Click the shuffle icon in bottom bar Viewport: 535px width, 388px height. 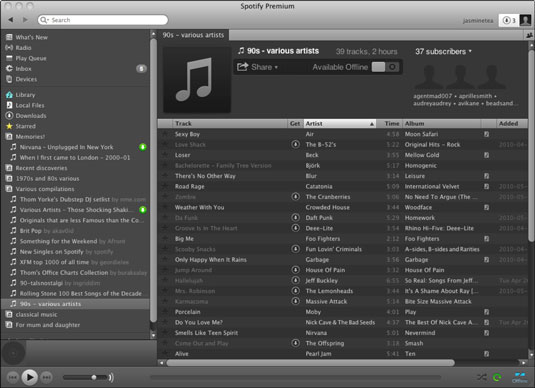(x=481, y=377)
